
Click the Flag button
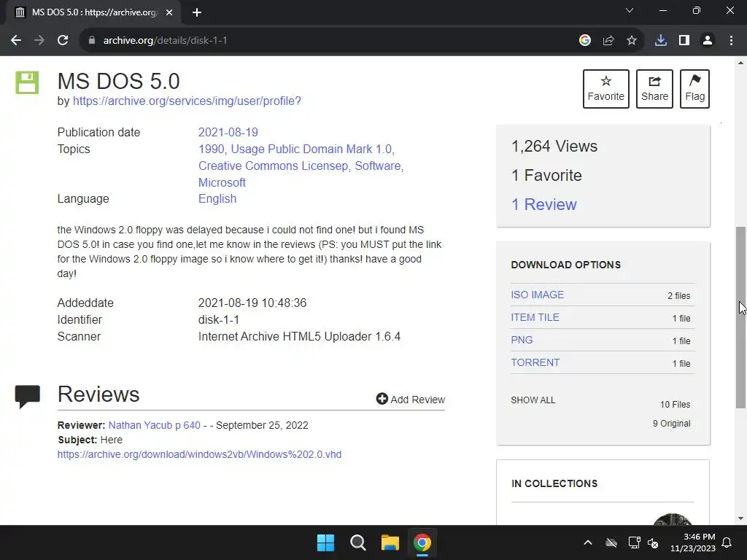pos(694,89)
